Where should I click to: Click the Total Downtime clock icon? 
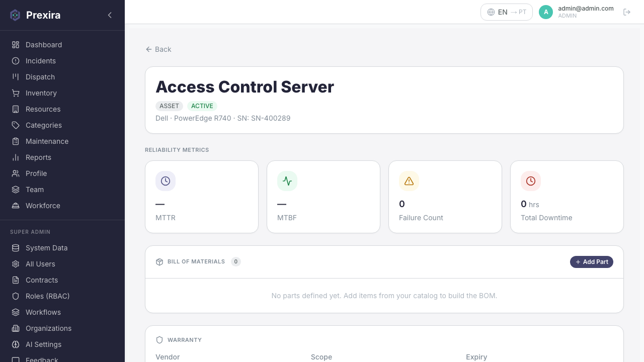tap(531, 181)
